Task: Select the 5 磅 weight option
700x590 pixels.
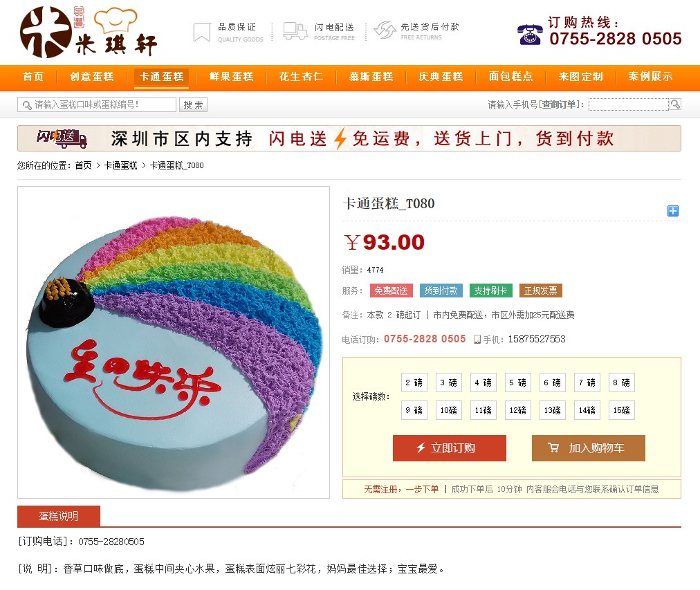Action: pyautogui.click(x=518, y=382)
